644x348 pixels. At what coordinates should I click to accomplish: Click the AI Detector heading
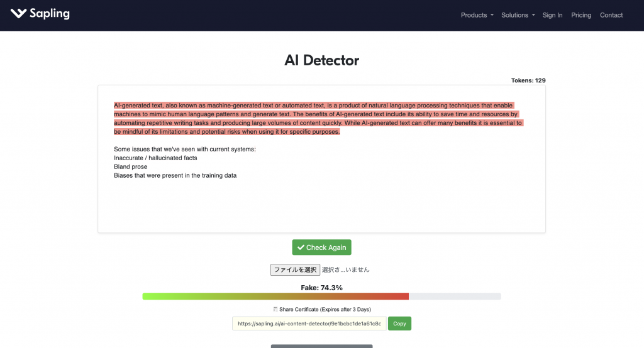click(321, 60)
